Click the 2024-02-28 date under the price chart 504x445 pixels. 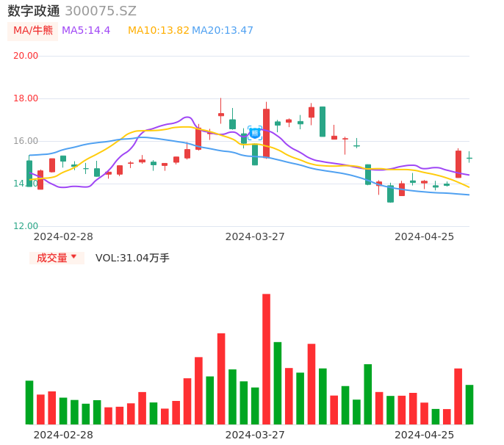(x=63, y=236)
